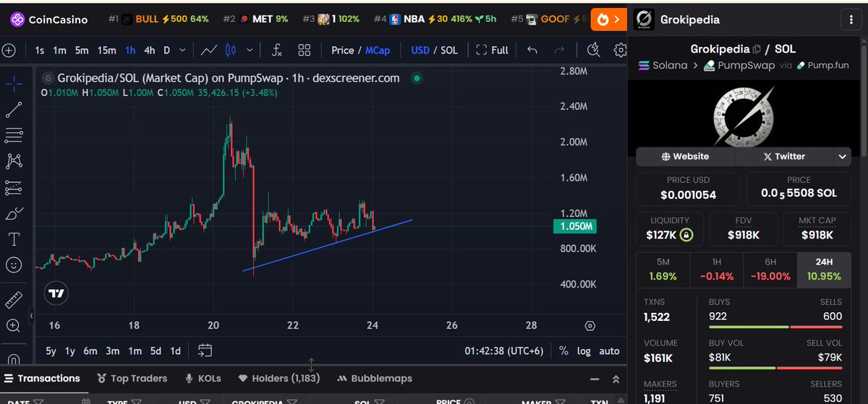Open the go to date icon
This screenshot has height=404, width=868.
tap(205, 351)
